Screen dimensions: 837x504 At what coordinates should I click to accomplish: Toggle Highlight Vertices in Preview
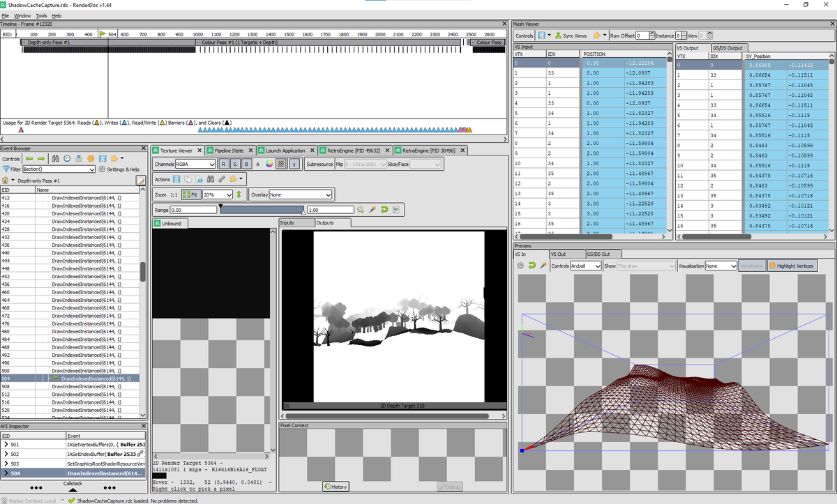(792, 266)
